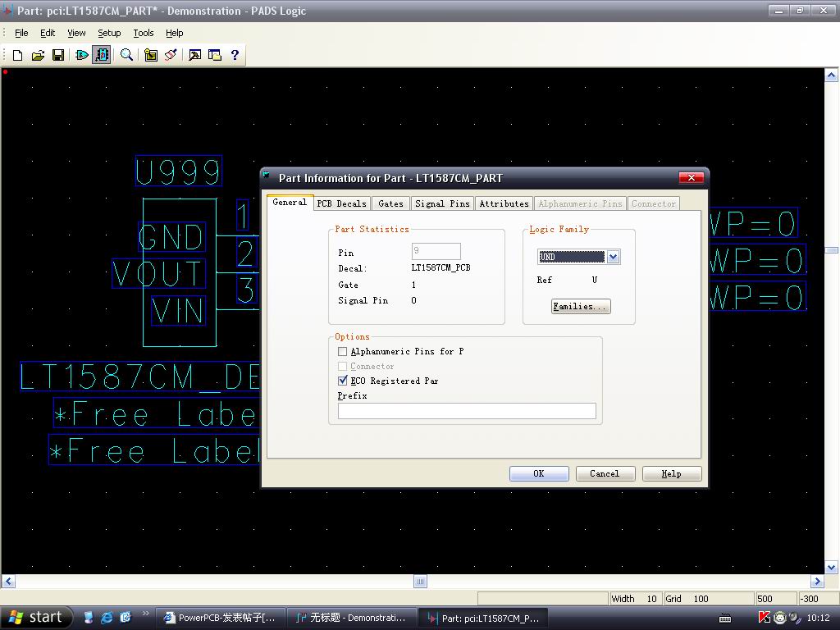Uncheck the ECO Registered Part checkbox
Image resolution: width=840 pixels, height=630 pixels.
[343, 381]
